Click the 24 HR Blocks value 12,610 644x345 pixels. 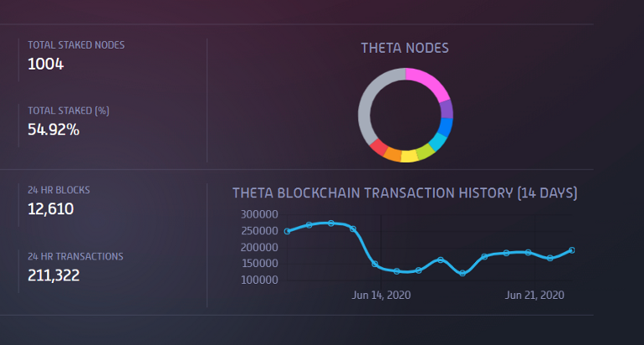[51, 209]
